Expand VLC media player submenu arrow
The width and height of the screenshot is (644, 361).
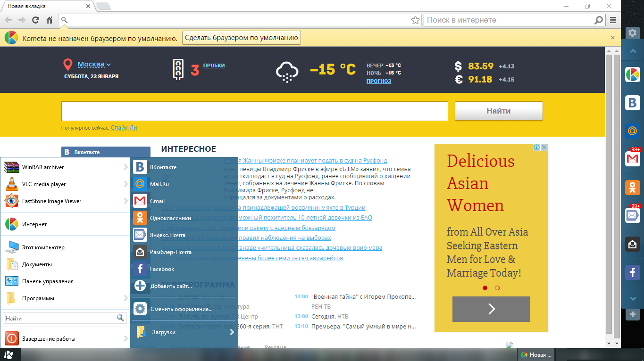[x=126, y=184]
